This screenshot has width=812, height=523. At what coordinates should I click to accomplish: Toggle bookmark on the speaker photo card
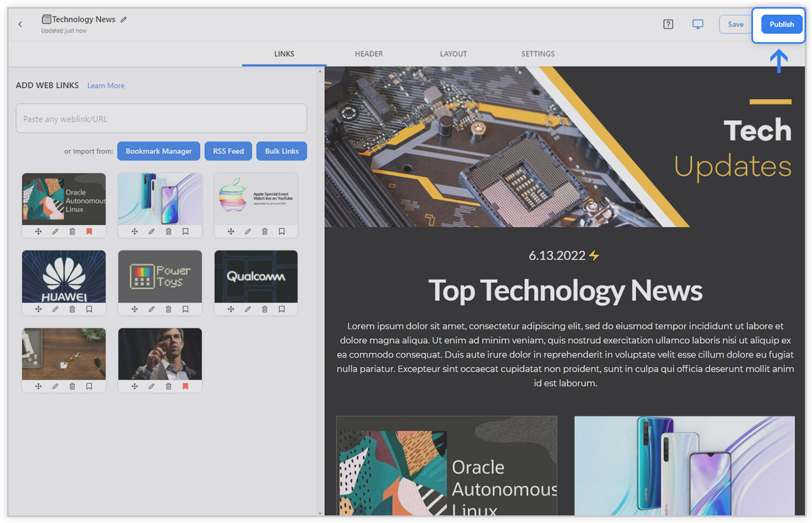pos(185,386)
